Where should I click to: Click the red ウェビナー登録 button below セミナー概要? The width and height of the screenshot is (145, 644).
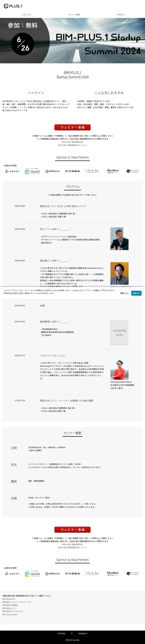(72, 529)
